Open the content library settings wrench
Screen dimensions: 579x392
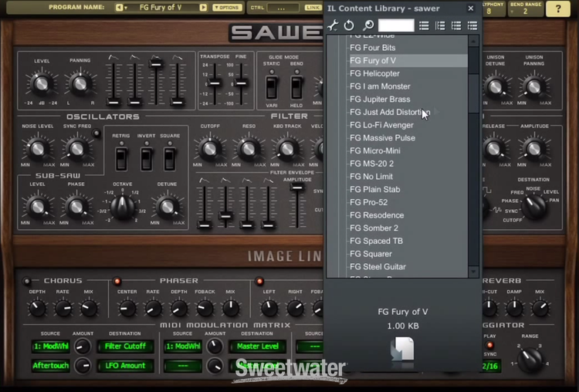[333, 25]
